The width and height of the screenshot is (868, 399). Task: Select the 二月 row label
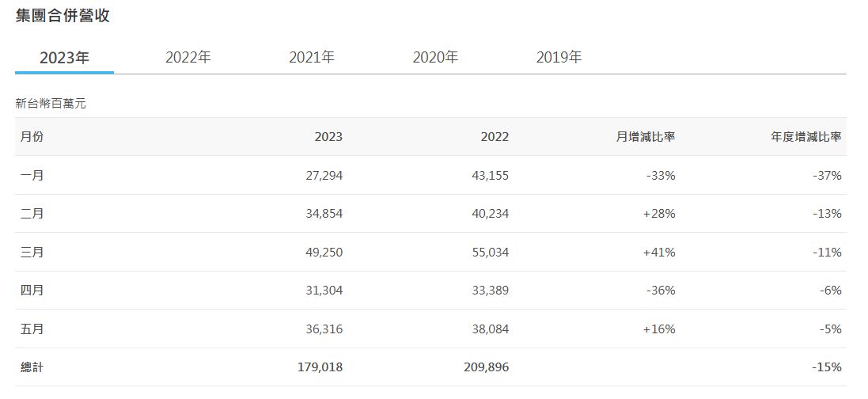coord(32,214)
